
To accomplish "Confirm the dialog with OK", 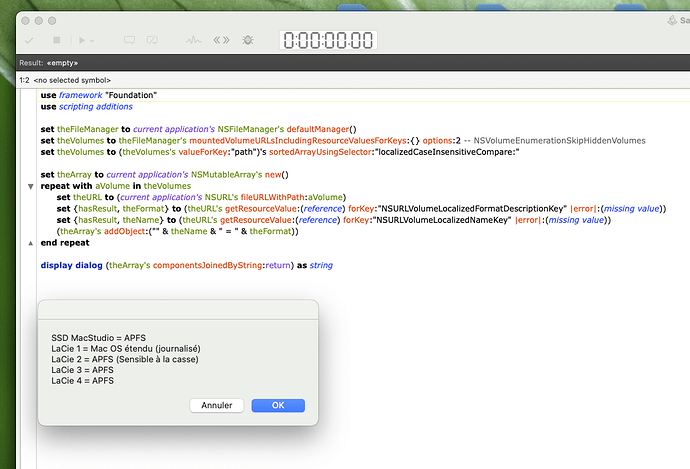I will [277, 405].
